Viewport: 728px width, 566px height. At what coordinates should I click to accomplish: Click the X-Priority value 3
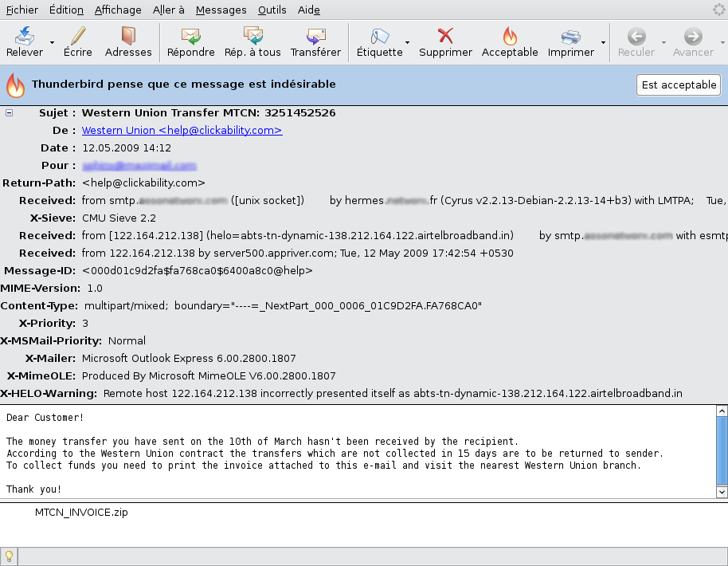85,324
